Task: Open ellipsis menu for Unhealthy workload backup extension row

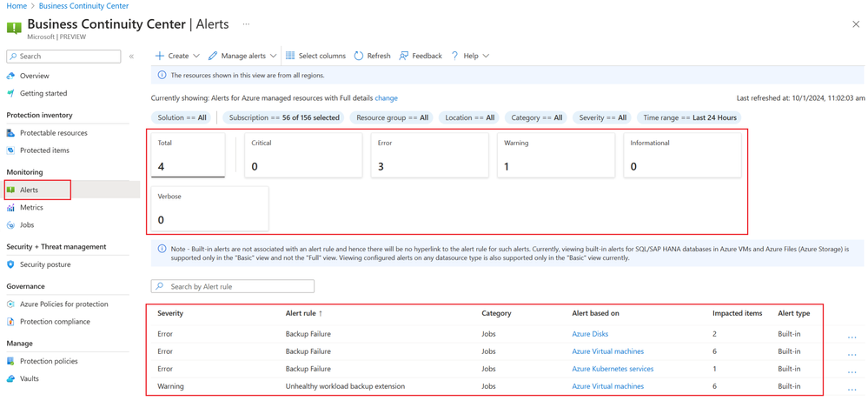Action: click(x=852, y=390)
